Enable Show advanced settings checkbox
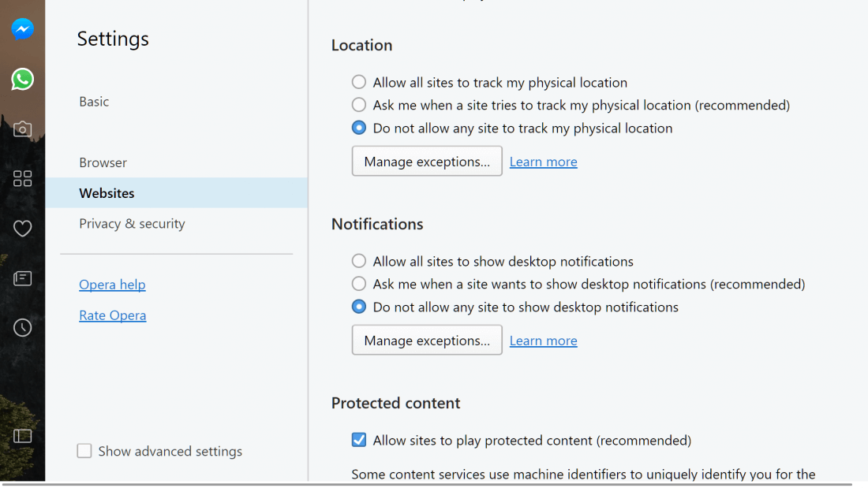Screen dimensions: 868x488 [x=84, y=451]
